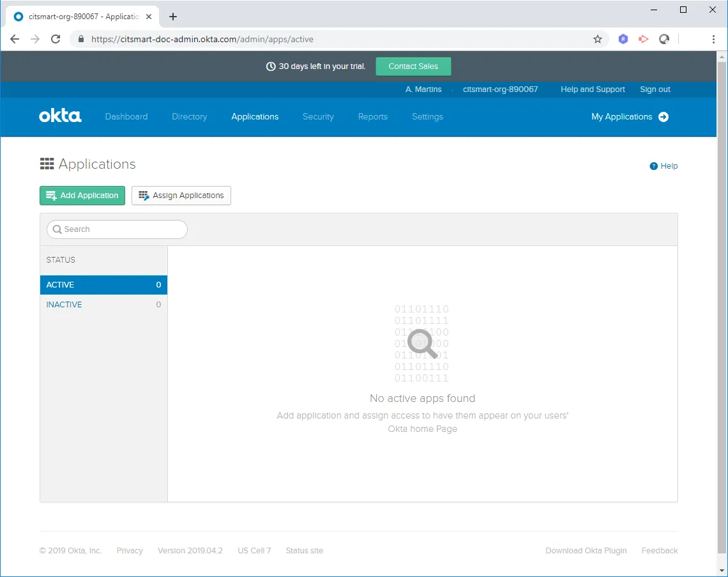728x577 pixels.
Task: Click the search magnifier icon
Action: click(57, 229)
